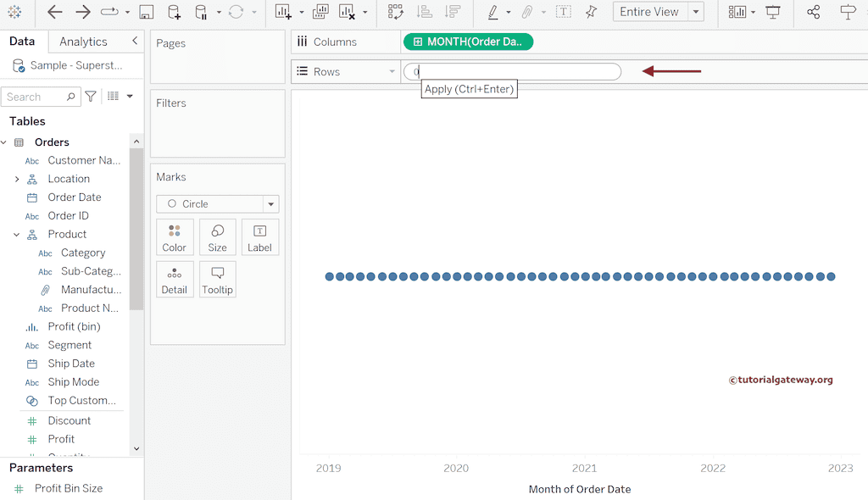
Task: Click the Show Me icon
Action: click(848, 12)
